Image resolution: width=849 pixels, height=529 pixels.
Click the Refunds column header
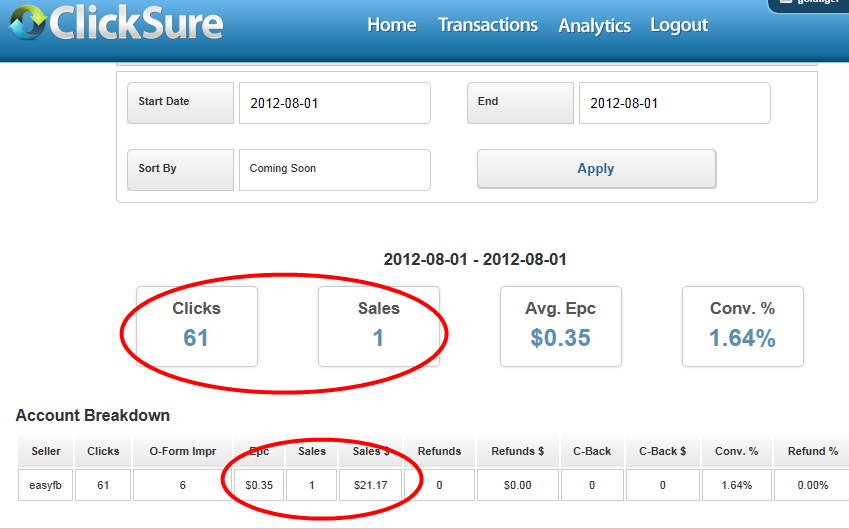(439, 451)
